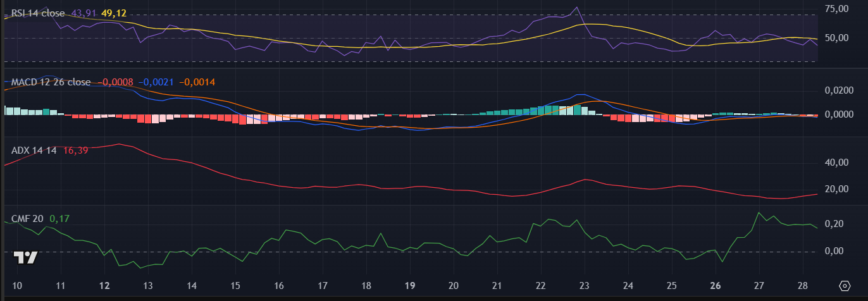Screen dimensions: 868x301
Task: Click bold date 26 on the time axis
Action: (x=716, y=285)
